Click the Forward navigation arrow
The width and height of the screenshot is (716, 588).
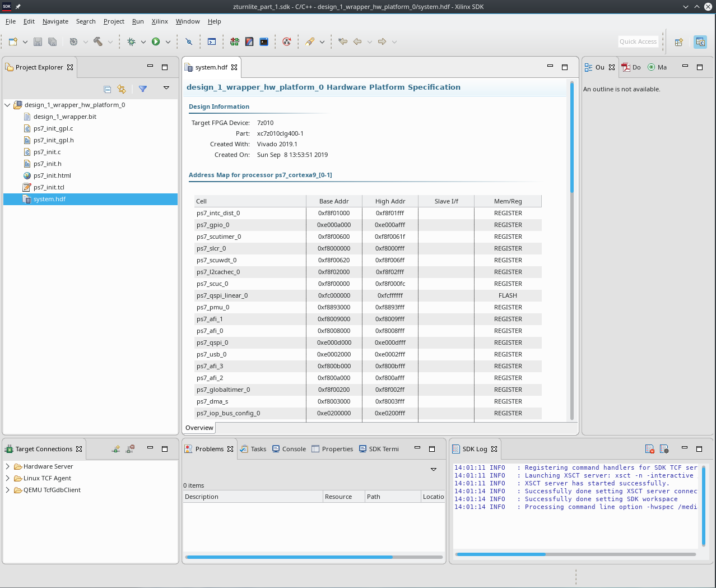pyautogui.click(x=382, y=41)
